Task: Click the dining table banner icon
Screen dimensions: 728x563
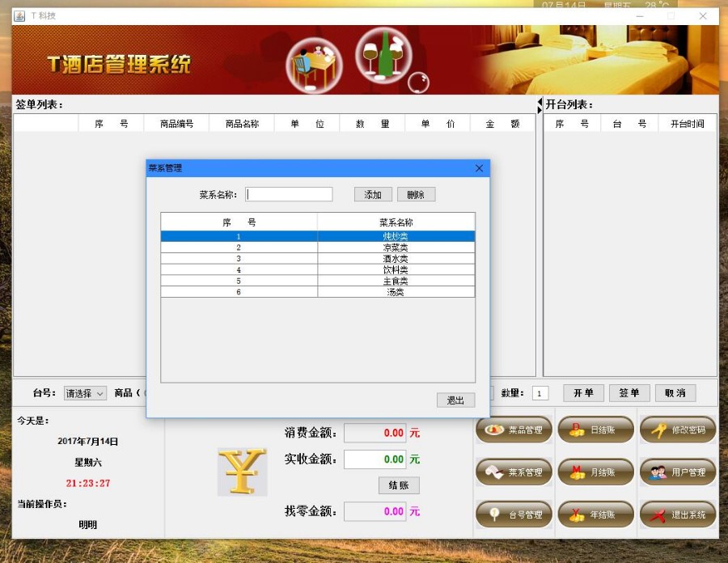Action: 315,65
